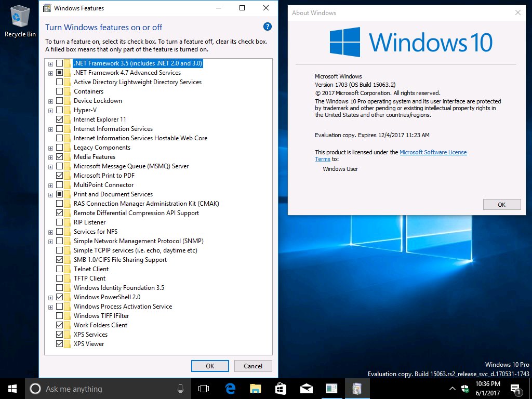Enable the Telnet Client checkbox
Image resolution: width=532 pixels, height=399 pixels.
click(59, 269)
